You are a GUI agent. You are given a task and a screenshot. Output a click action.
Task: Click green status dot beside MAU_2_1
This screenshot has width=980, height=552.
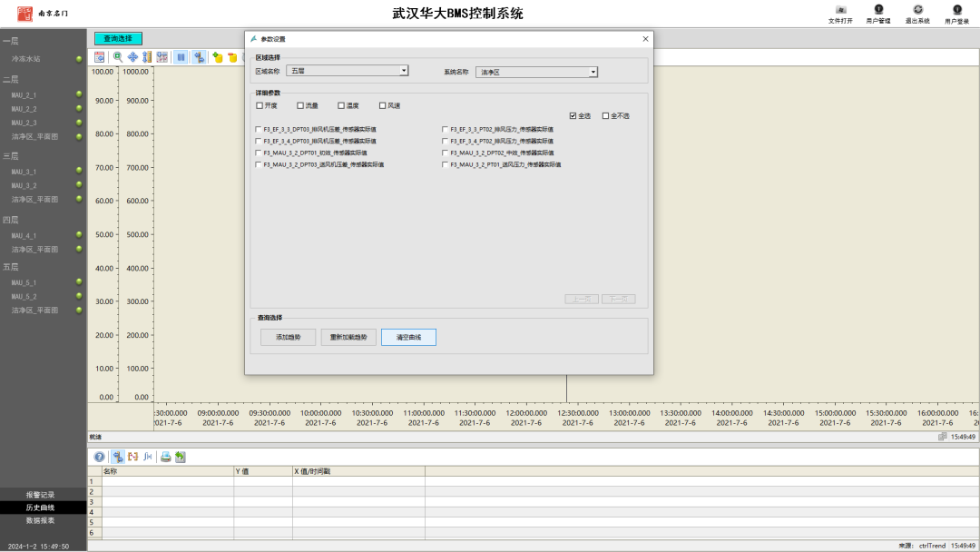(x=79, y=94)
